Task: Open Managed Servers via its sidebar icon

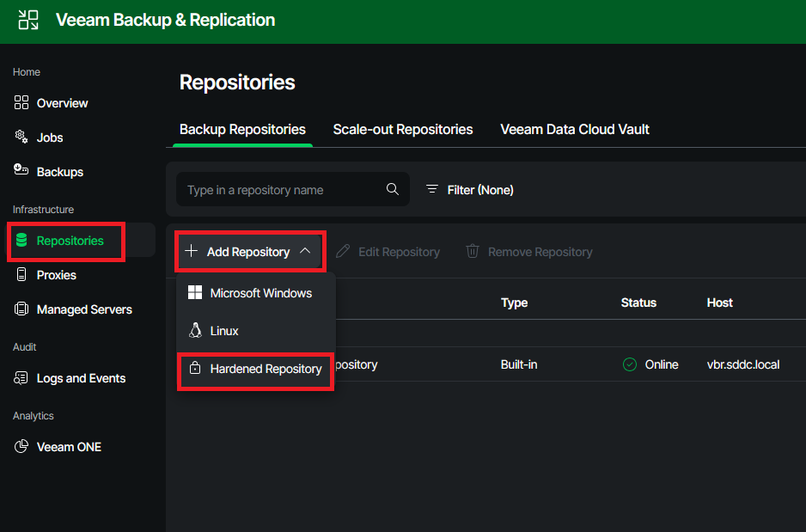Action: 21,309
